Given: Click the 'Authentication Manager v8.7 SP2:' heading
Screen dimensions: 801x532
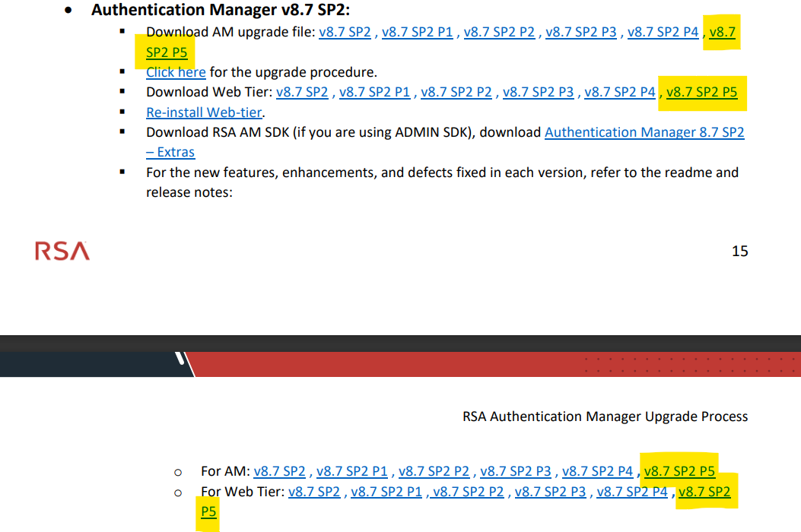Looking at the screenshot, I should pyautogui.click(x=221, y=10).
